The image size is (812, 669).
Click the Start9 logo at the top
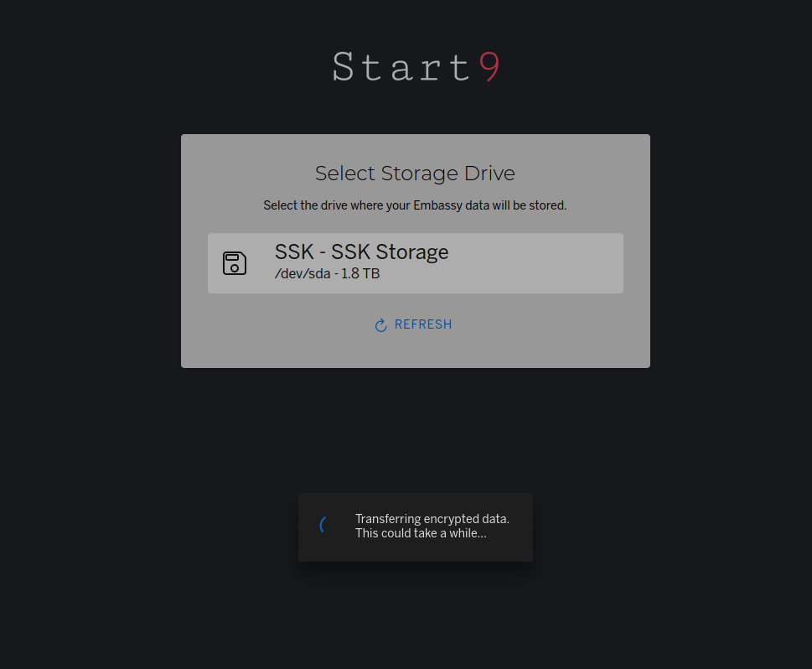[x=416, y=67]
